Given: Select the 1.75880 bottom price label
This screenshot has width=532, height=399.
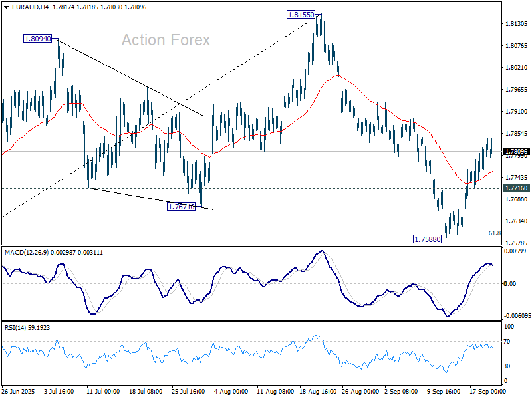Looking at the screenshot, I should pos(427,239).
